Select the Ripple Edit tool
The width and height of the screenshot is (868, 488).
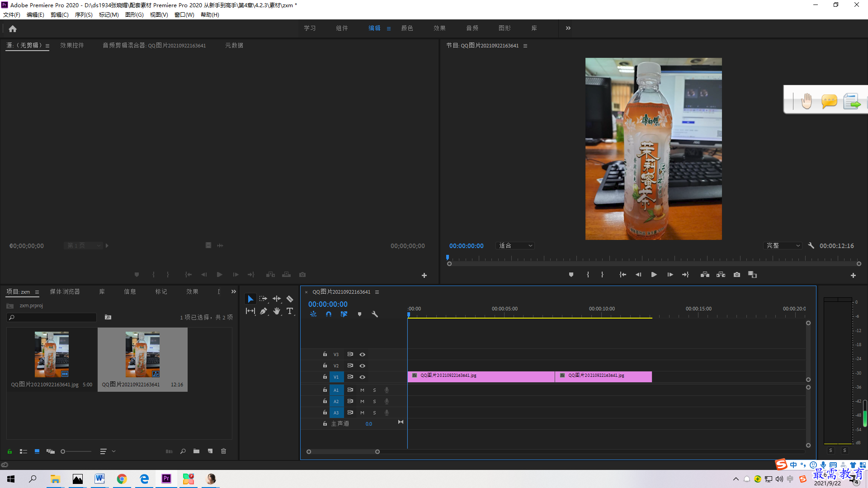(277, 299)
